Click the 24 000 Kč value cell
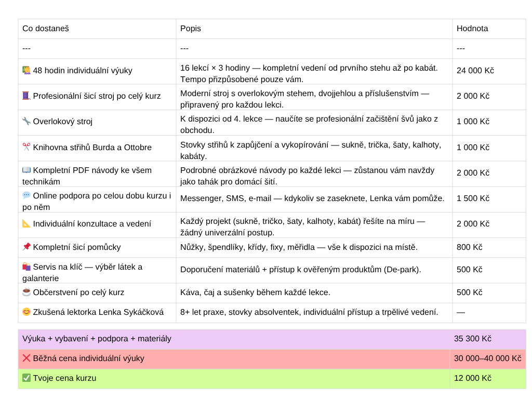 [475, 71]
